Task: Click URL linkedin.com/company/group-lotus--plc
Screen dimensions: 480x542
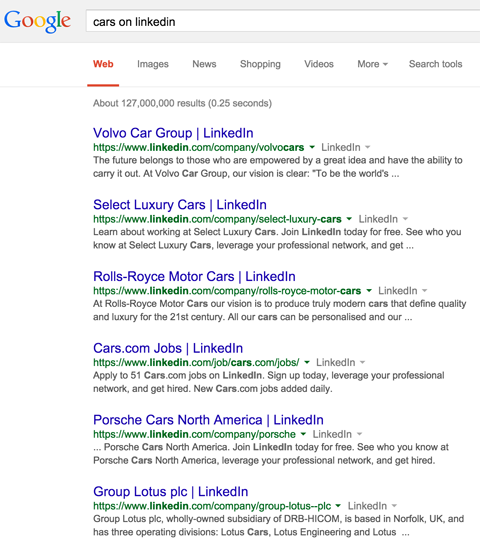Action: click(212, 506)
